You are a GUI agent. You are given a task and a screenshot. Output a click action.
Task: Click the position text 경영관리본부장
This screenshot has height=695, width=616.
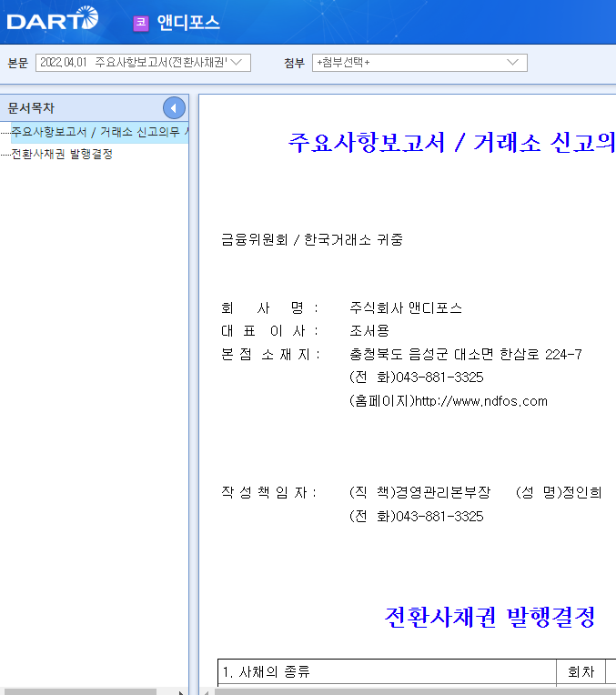(442, 492)
